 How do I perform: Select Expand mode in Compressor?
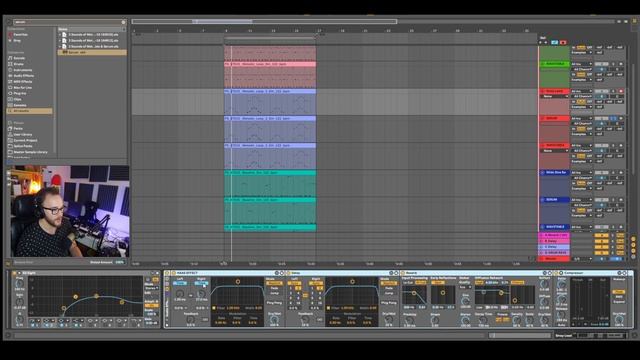pos(619,302)
